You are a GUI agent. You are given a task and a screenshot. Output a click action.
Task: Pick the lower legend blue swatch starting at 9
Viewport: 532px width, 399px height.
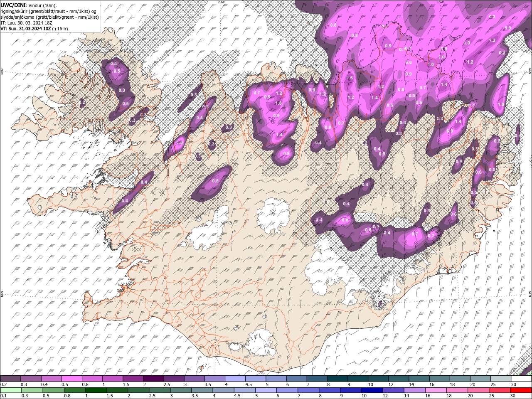point(350,390)
